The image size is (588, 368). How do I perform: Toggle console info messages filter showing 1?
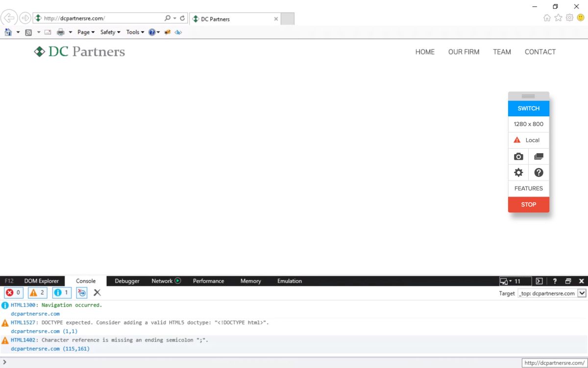(x=62, y=293)
